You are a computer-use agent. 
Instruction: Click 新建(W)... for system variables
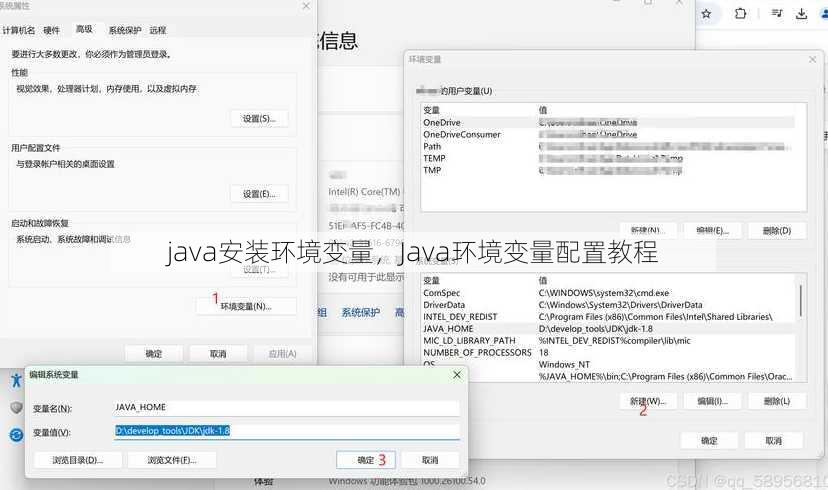click(x=648, y=401)
